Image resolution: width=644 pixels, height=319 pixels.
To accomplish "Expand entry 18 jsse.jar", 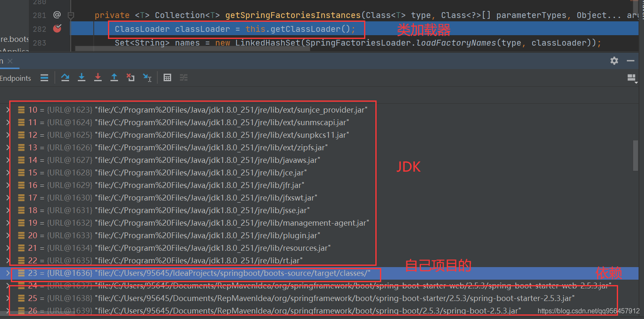I will [7, 210].
